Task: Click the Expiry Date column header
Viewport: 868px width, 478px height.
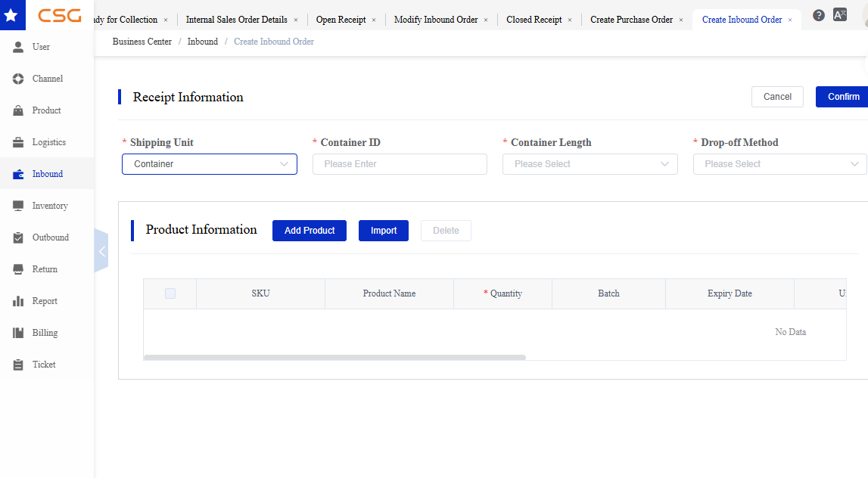Action: tap(730, 293)
